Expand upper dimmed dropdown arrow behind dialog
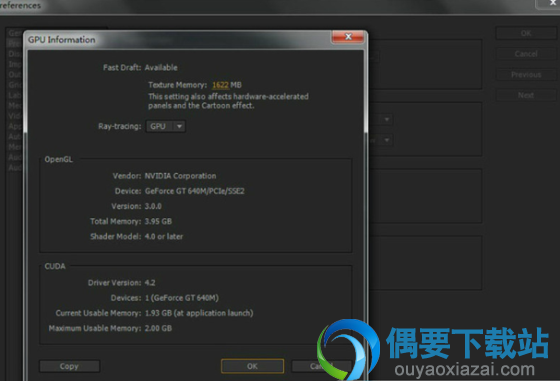The height and width of the screenshot is (381, 560). click(x=387, y=119)
